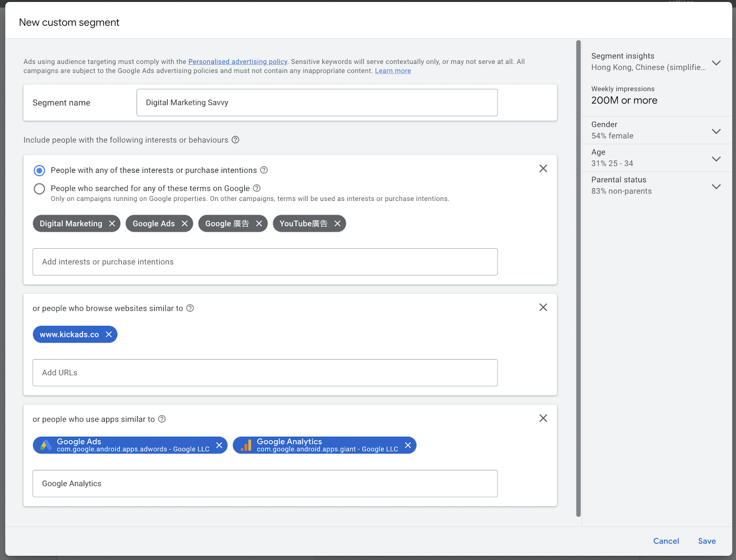Open help for include people interests heading
Viewport: 736px width, 560px height.
[x=235, y=140]
